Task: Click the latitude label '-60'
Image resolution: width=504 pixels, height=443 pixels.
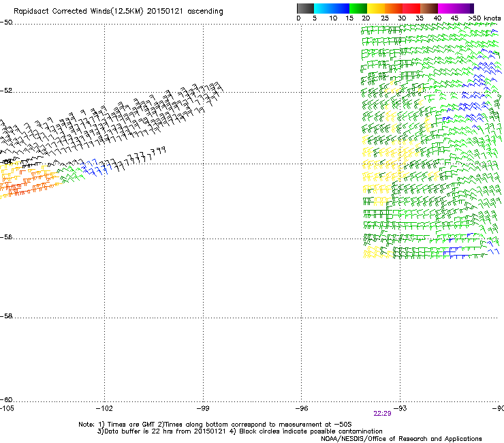Action: point(6,400)
